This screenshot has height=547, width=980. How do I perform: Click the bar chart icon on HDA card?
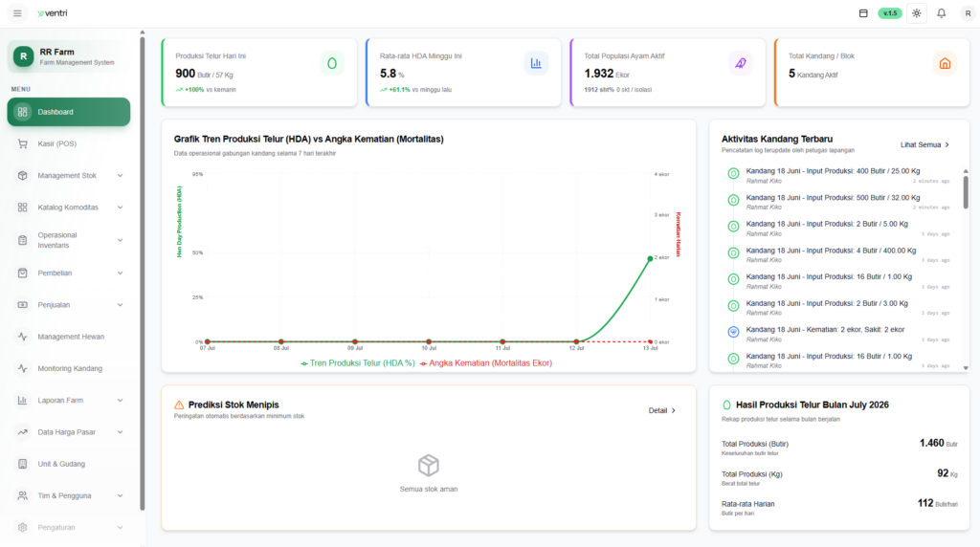coord(536,63)
